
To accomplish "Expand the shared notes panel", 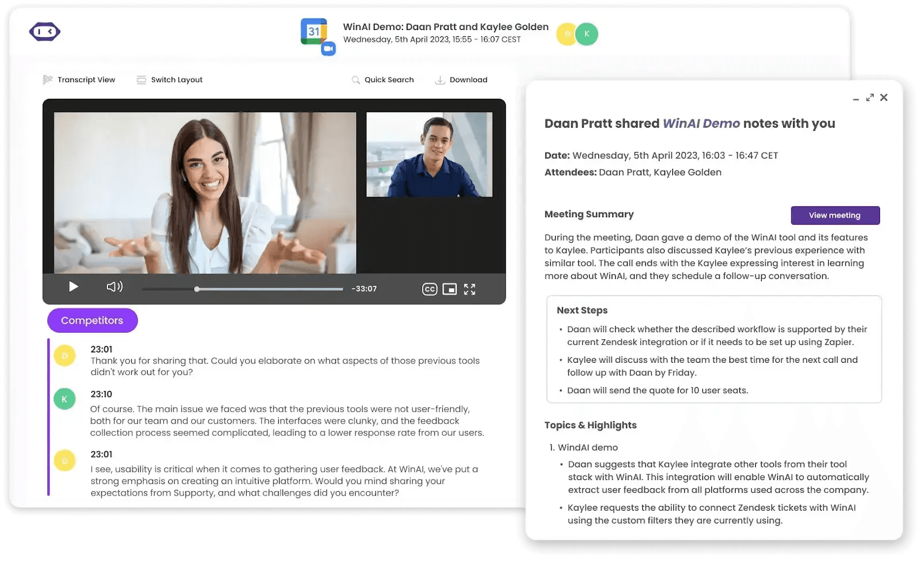I will click(870, 98).
